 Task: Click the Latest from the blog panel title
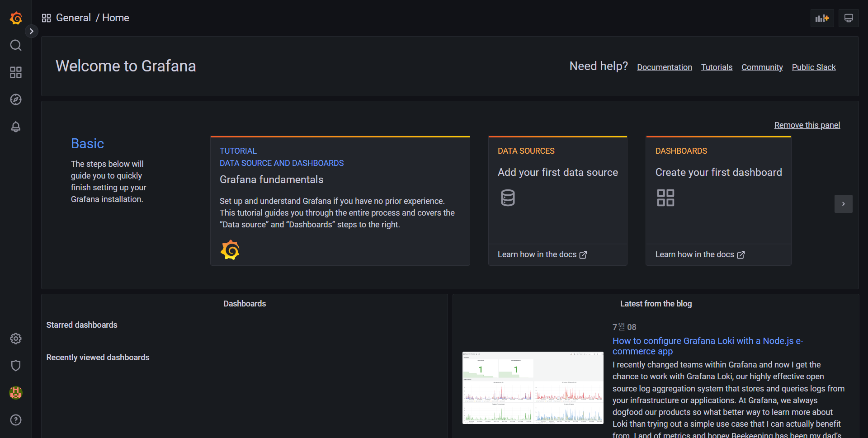point(656,304)
